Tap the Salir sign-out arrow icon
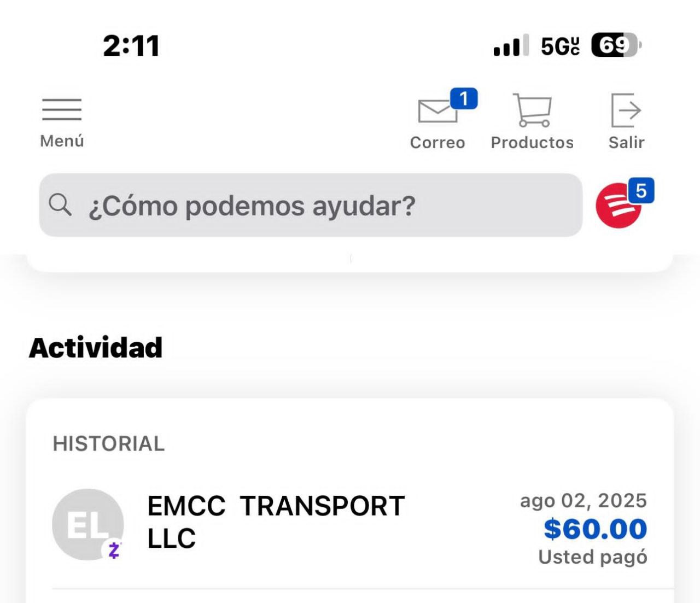 pos(626,110)
